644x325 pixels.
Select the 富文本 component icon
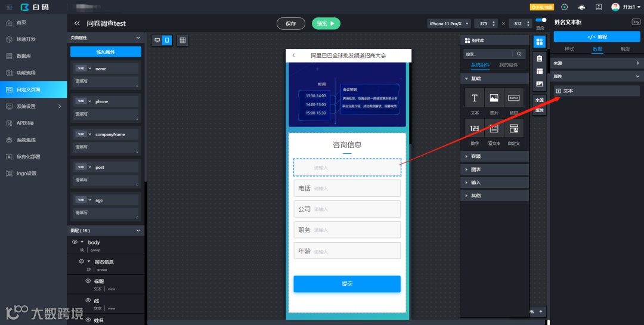[494, 128]
